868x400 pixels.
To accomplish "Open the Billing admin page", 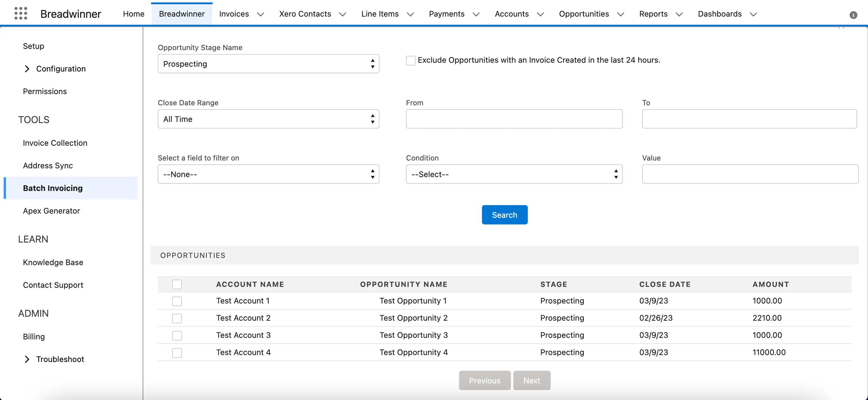I will coord(34,336).
